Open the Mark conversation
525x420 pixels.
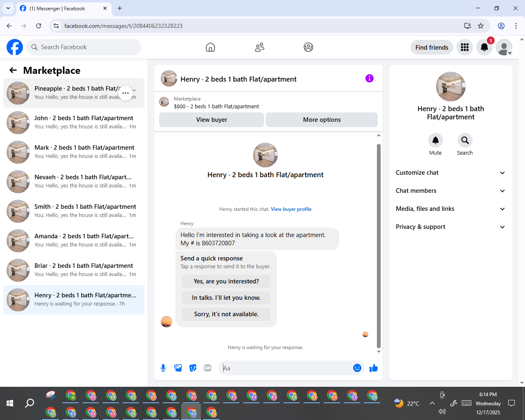(74, 152)
